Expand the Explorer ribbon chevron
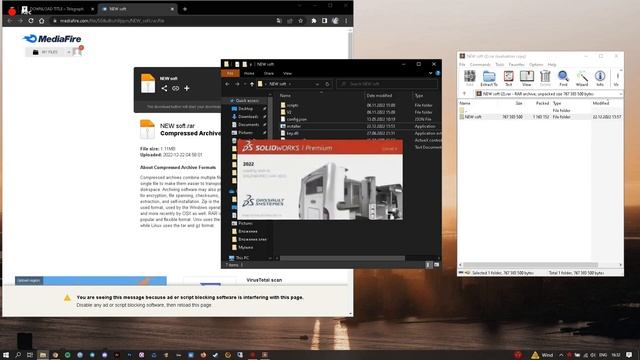Image resolution: width=640 pixels, height=360 pixels. tap(430, 73)
